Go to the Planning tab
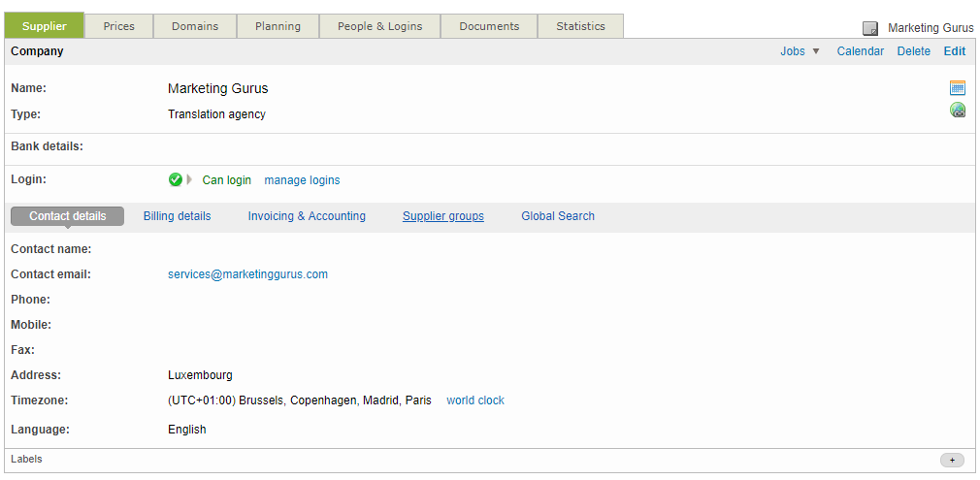This screenshot has height=480, width=980. click(x=278, y=26)
